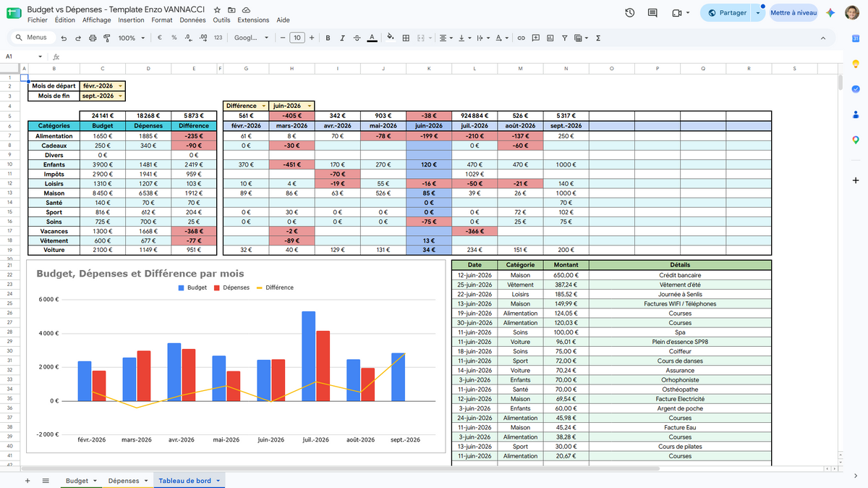
Task: Activate the paint format roller tool
Action: [x=106, y=38]
